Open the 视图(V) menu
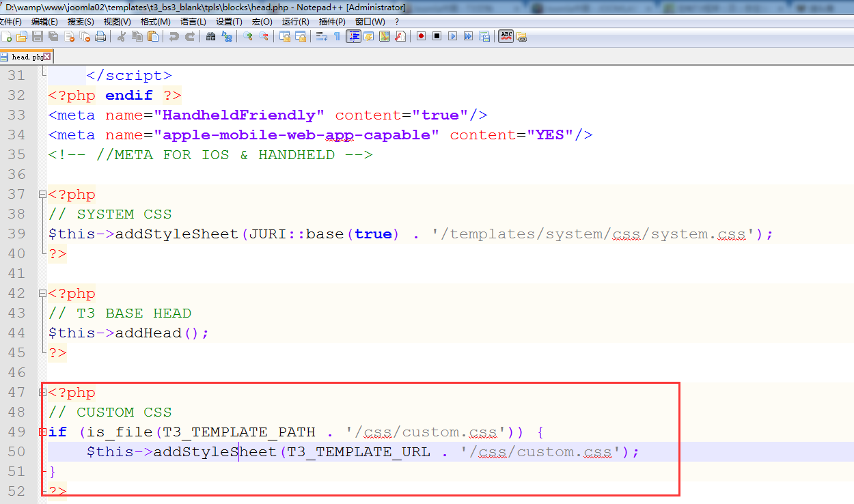The image size is (854, 504). coord(117,22)
